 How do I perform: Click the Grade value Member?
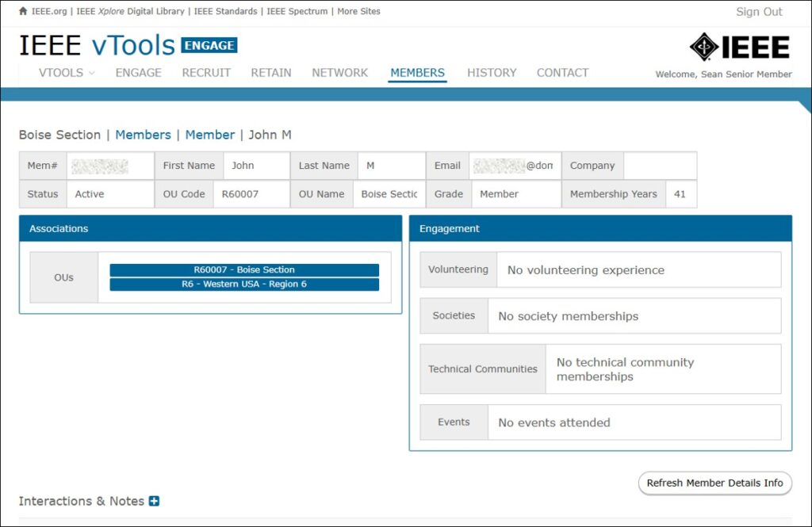500,194
